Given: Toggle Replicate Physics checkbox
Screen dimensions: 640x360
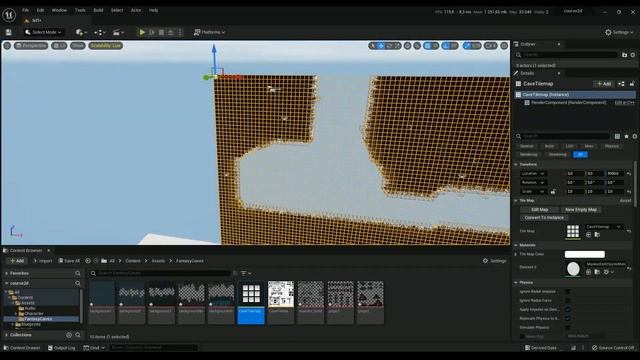Looking at the screenshot, I should (x=568, y=318).
